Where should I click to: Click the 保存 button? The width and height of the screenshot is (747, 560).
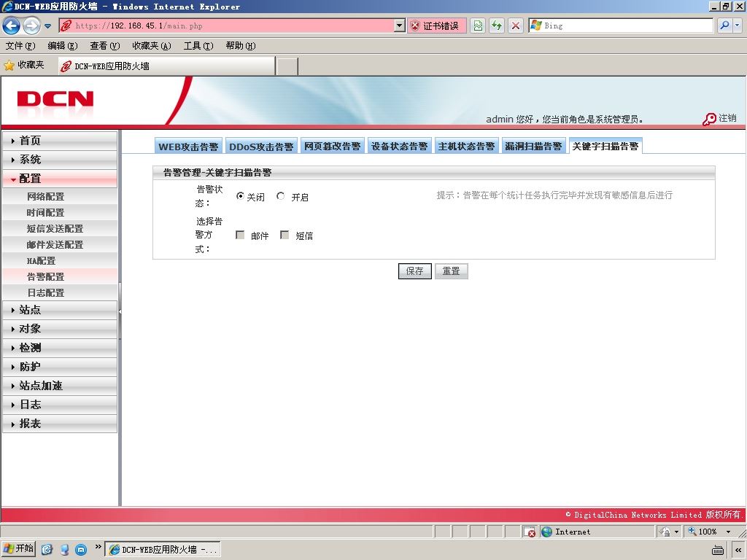414,271
